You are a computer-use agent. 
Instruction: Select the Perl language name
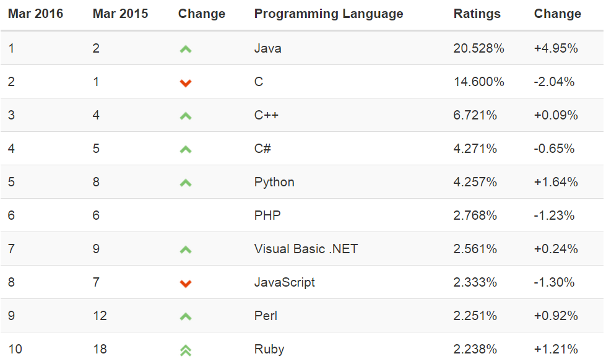(x=266, y=316)
